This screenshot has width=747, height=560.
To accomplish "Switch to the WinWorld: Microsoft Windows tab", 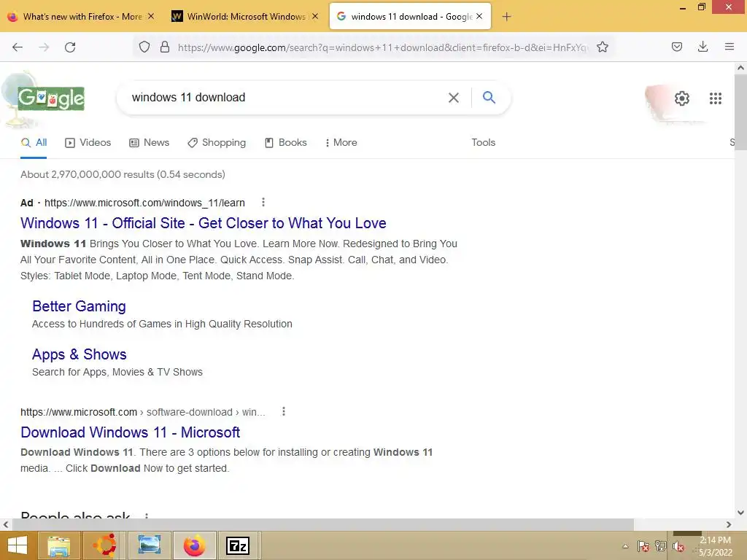I will (245, 17).
